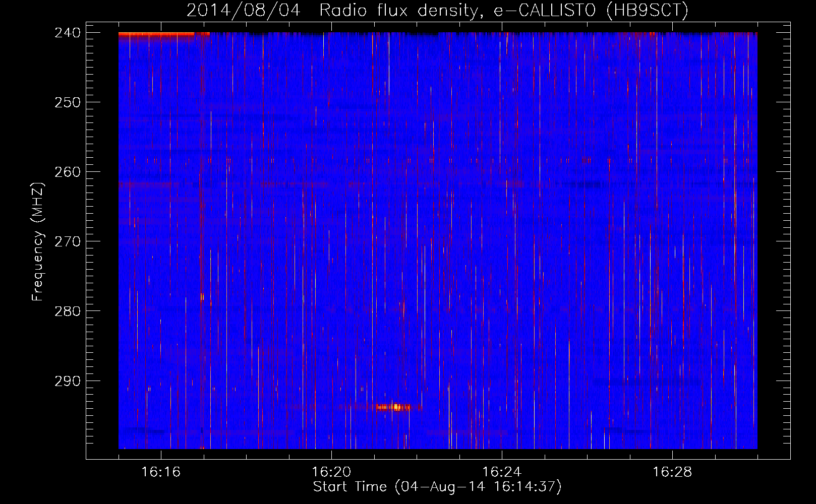The width and height of the screenshot is (816, 504).
Task: Click the 290 frequency tick label
Action: tap(68, 381)
